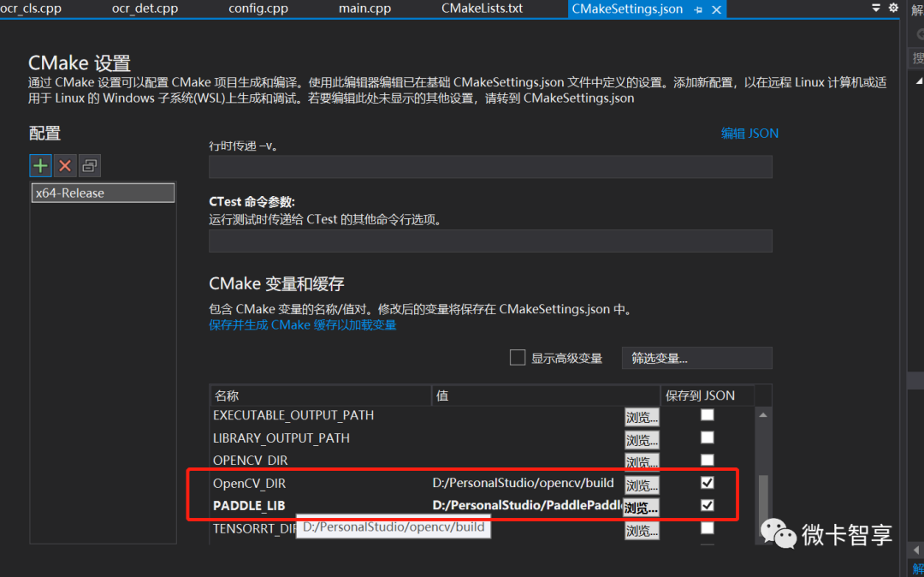Image resolution: width=924 pixels, height=577 pixels.
Task: Browse for the OPENCV_DIR value
Action: pos(642,461)
